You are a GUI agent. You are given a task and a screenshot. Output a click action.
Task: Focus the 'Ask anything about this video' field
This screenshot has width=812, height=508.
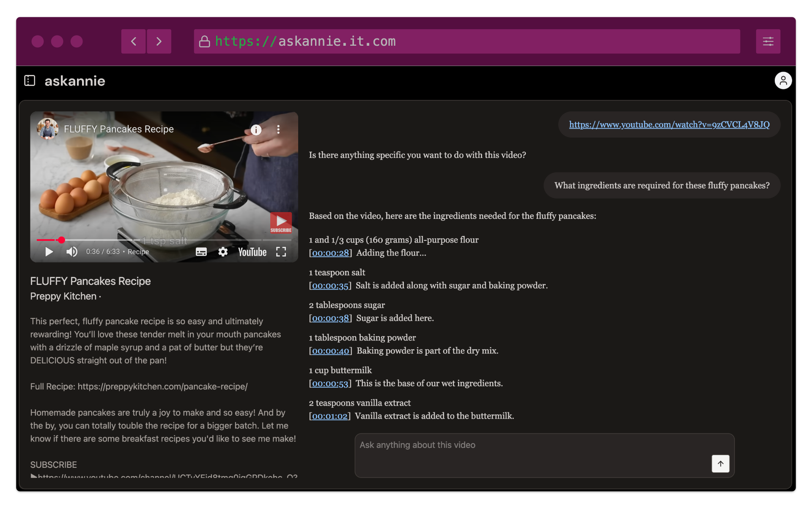pyautogui.click(x=544, y=456)
